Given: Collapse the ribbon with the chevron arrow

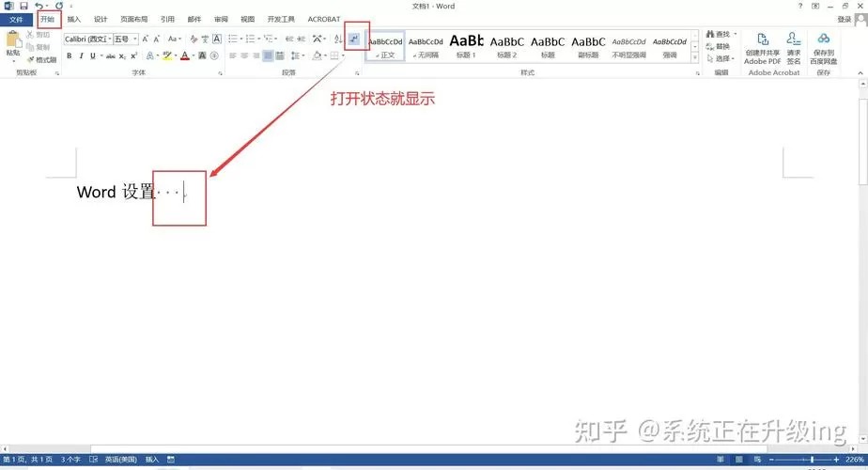Looking at the screenshot, I should pos(860,72).
